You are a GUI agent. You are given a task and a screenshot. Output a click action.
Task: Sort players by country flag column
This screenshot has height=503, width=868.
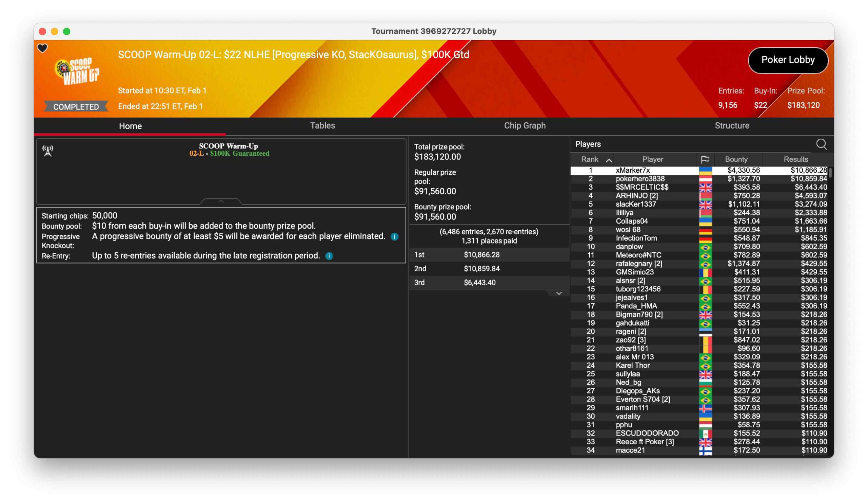click(x=705, y=159)
